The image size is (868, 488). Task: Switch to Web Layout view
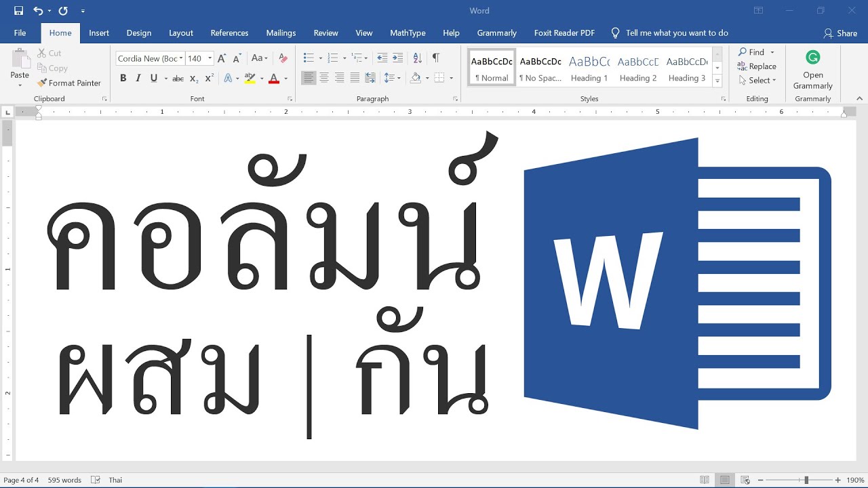point(745,480)
